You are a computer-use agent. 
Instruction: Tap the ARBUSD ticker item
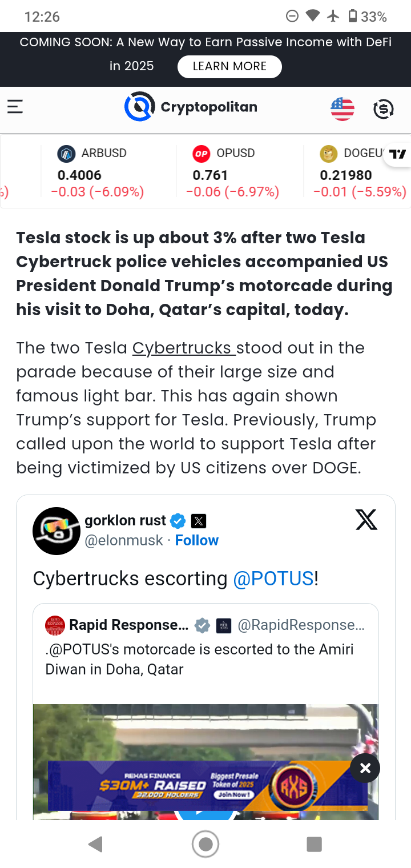point(97,172)
